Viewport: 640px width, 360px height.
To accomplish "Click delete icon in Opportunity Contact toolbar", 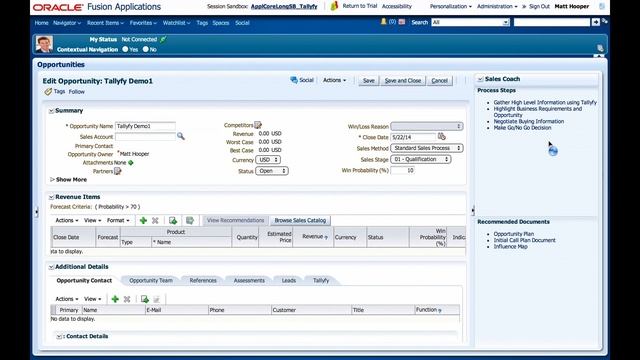I will coord(127,299).
